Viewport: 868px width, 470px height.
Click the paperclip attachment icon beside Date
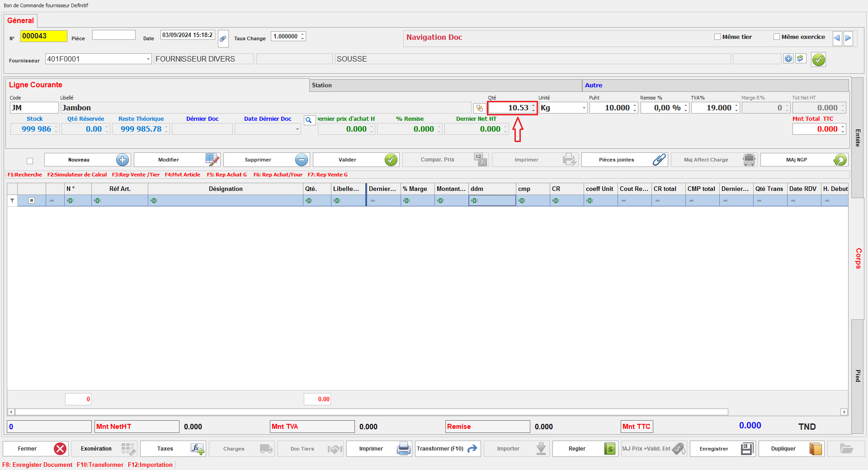pyautogui.click(x=223, y=38)
